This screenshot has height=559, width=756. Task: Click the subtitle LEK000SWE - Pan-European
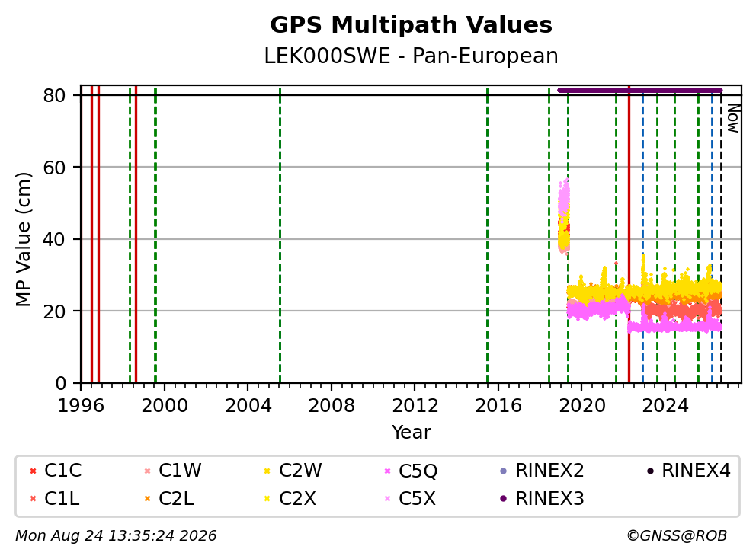tap(411, 56)
